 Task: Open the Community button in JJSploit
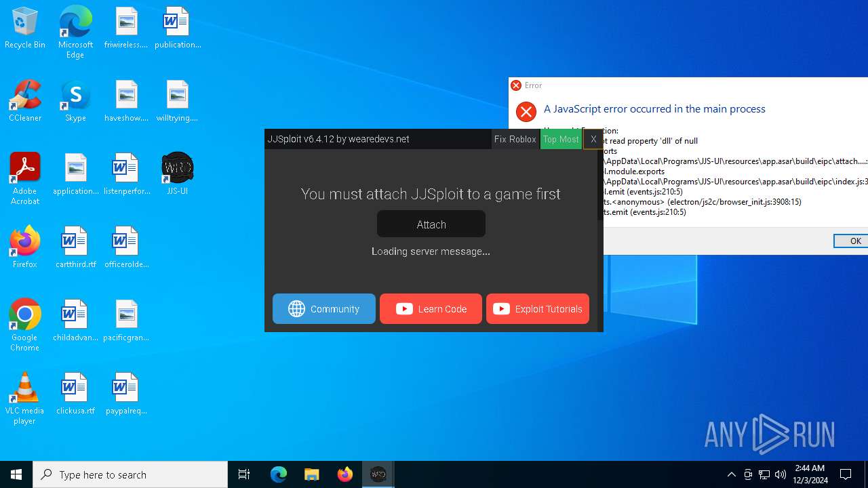click(x=324, y=308)
